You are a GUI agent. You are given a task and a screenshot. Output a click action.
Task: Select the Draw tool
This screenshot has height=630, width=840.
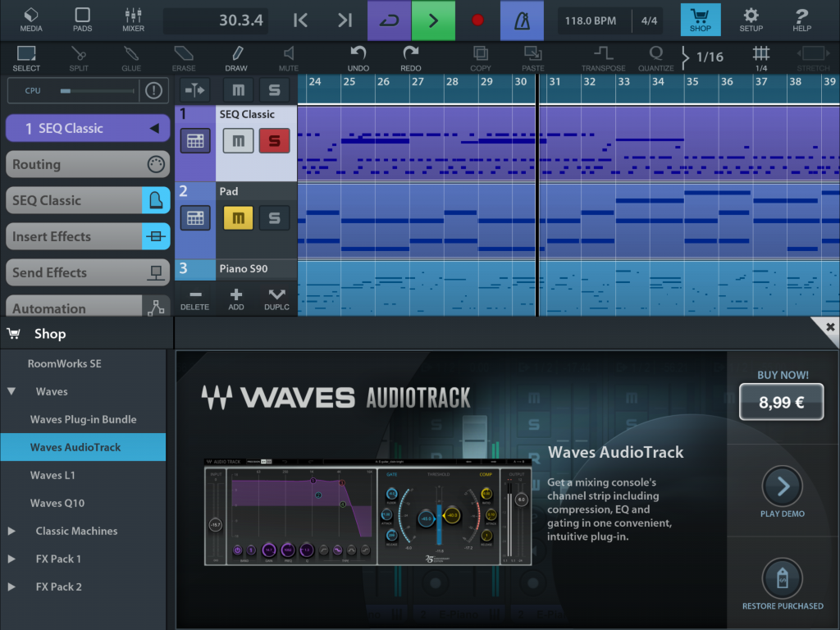(x=235, y=56)
